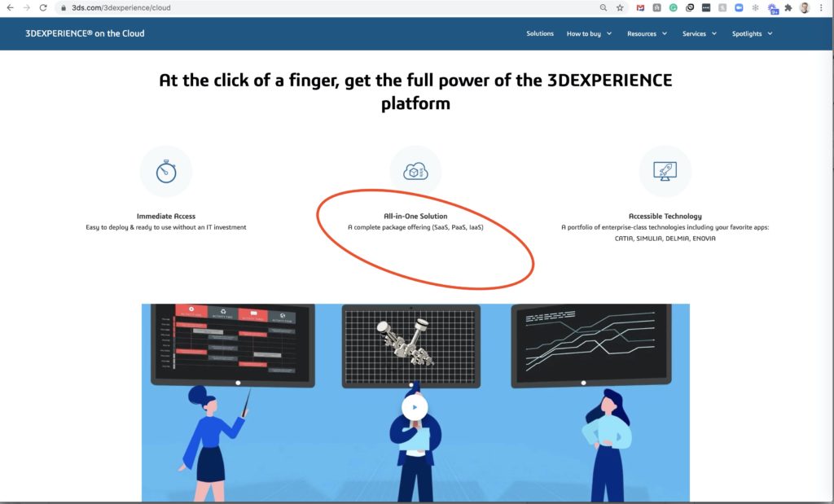
Task: Open the How to buy menu
Action: [x=583, y=33]
